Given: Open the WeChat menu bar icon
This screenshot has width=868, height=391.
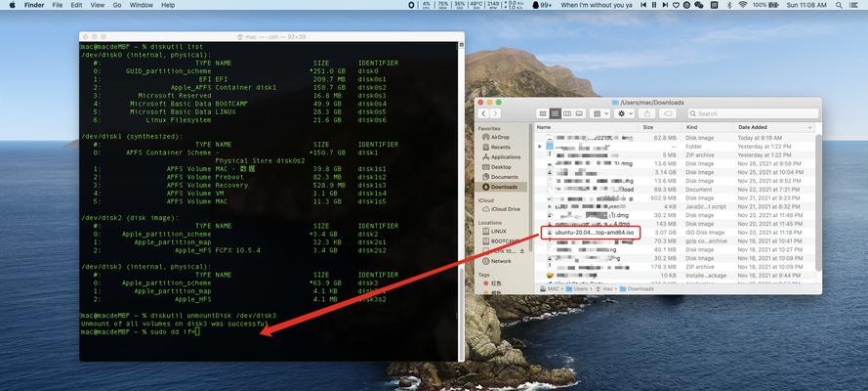Looking at the screenshot, I should (x=699, y=5).
